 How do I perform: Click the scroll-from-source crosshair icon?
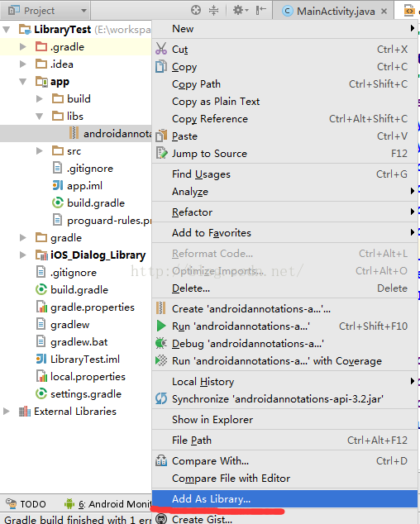click(x=196, y=11)
